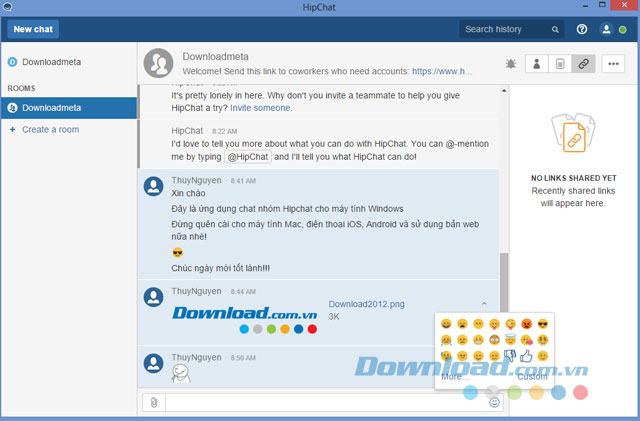The image size is (640, 421).
Task: Pick the angel halo emoji
Action: [x=510, y=339]
